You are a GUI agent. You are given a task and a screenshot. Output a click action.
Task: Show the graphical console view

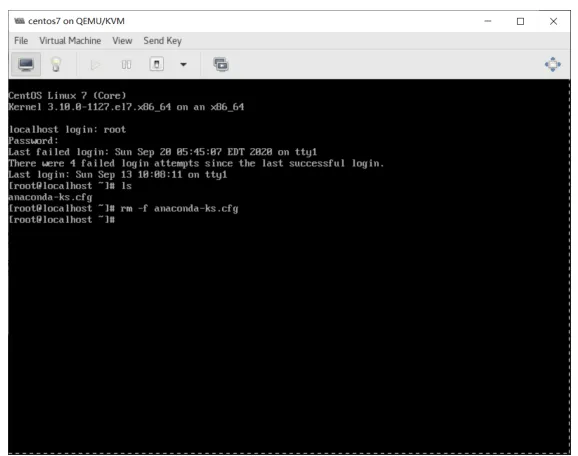pyautogui.click(x=26, y=65)
